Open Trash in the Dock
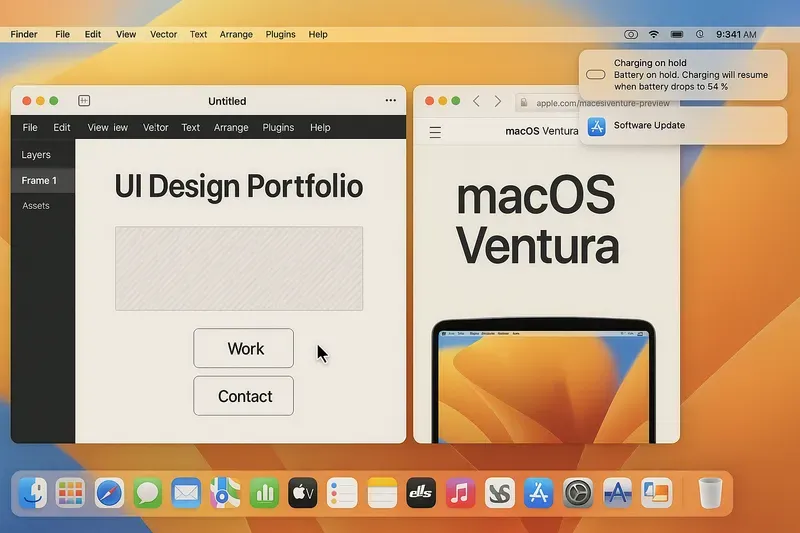Screen dimensions: 800x533 (x=710, y=493)
